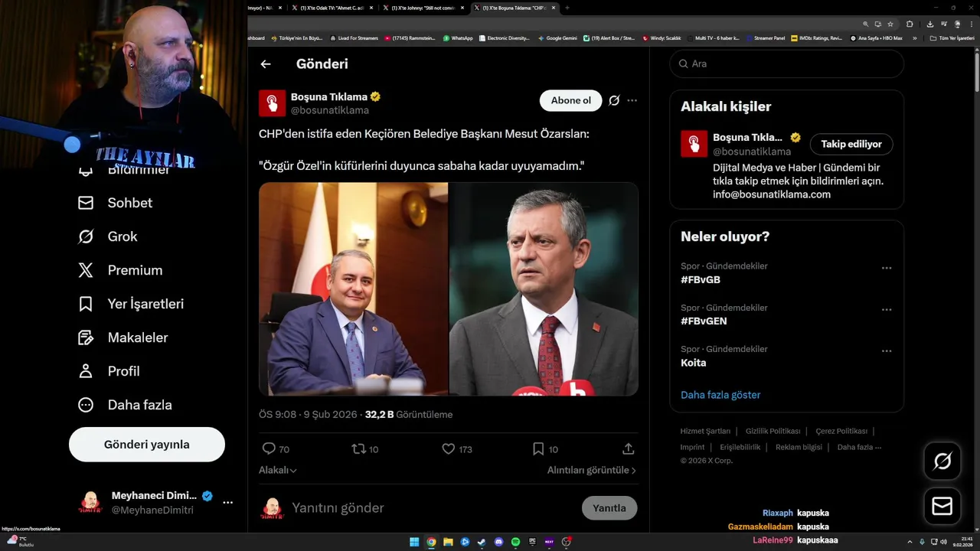Image resolution: width=980 pixels, height=551 pixels.
Task: Click the reply icon with 70
Action: tap(269, 449)
